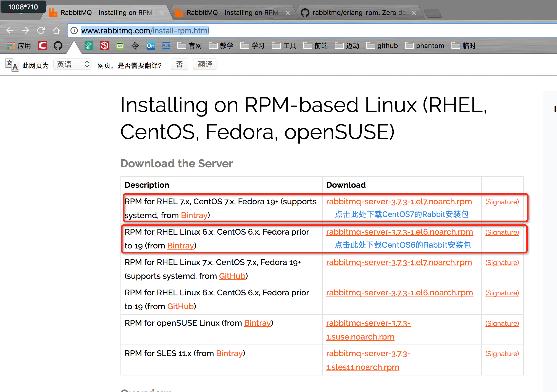Viewport: 557px width, 392px height.
Task: Open a new browser tab
Action: [x=432, y=13]
